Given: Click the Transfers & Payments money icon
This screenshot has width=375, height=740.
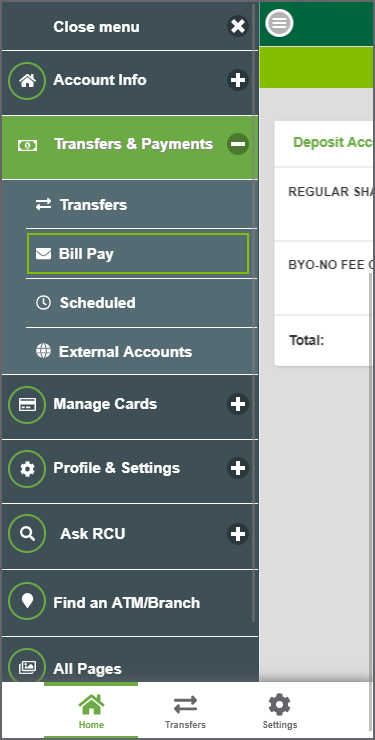Looking at the screenshot, I should (27, 145).
